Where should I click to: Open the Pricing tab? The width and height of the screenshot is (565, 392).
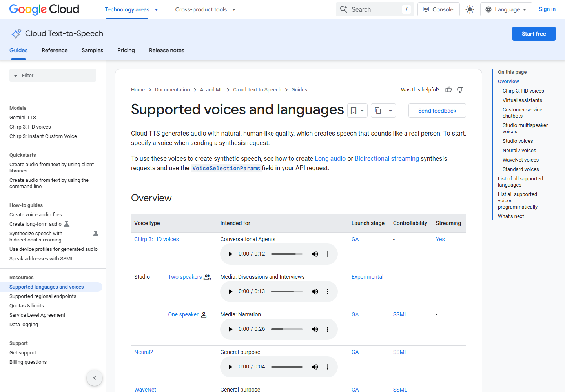126,50
